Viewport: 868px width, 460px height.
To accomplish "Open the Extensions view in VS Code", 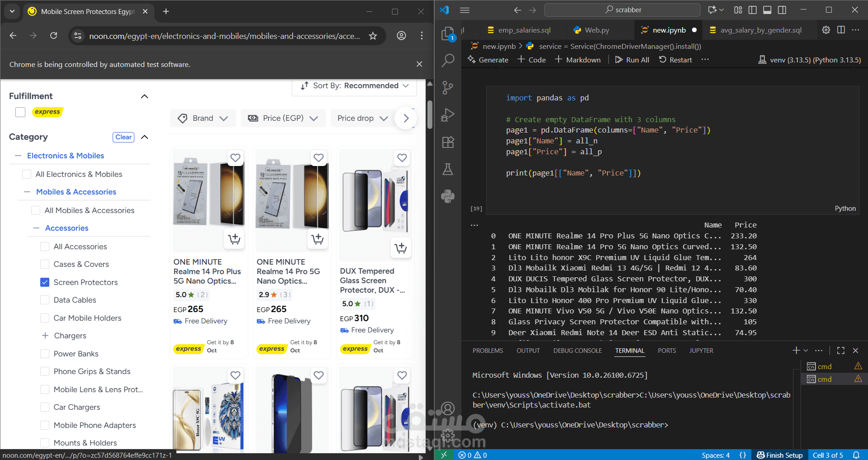I will (448, 142).
